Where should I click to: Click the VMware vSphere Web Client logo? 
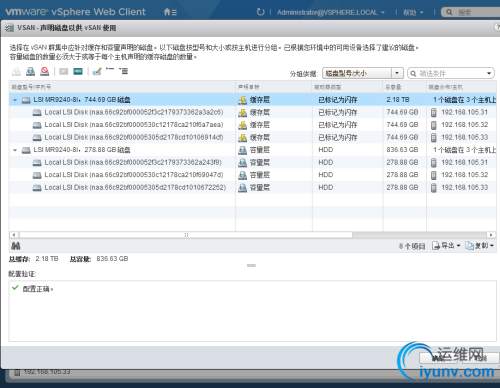[76, 12]
